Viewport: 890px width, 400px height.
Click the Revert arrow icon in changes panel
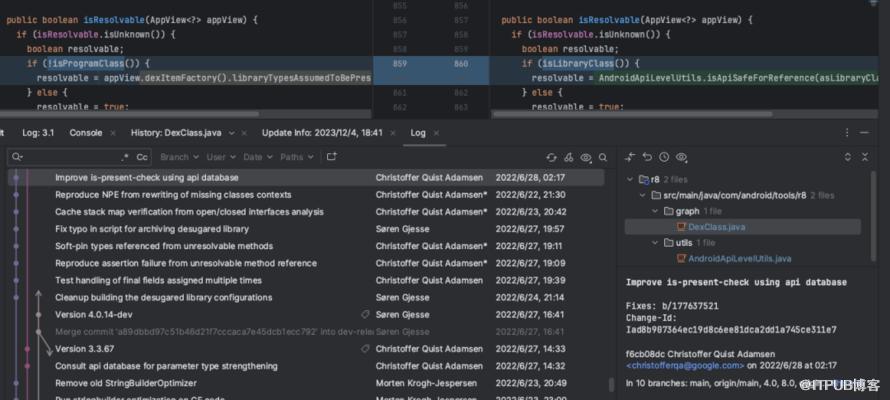(x=647, y=157)
